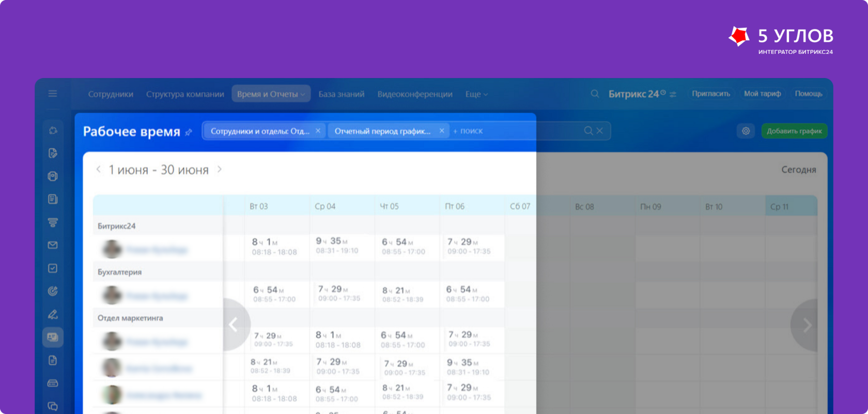The image size is (868, 414).
Task: Expand the Время и Отчеты dropdown
Action: [x=271, y=94]
